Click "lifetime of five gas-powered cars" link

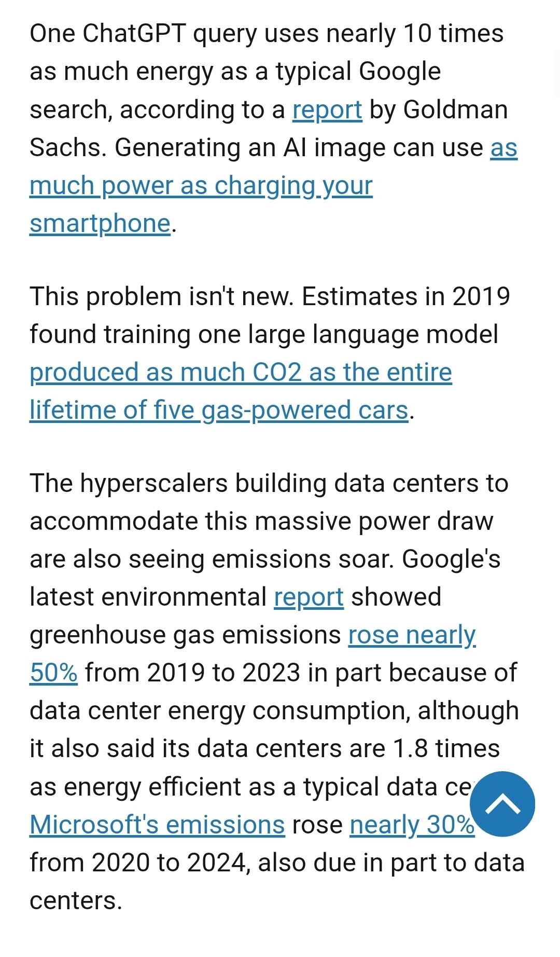219,411
